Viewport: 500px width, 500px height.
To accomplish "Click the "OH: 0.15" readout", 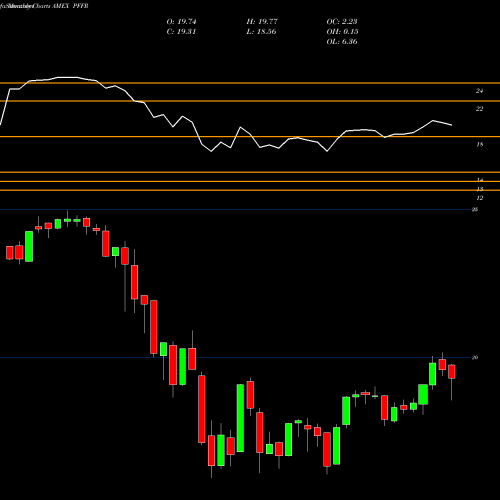I will [342, 32].
